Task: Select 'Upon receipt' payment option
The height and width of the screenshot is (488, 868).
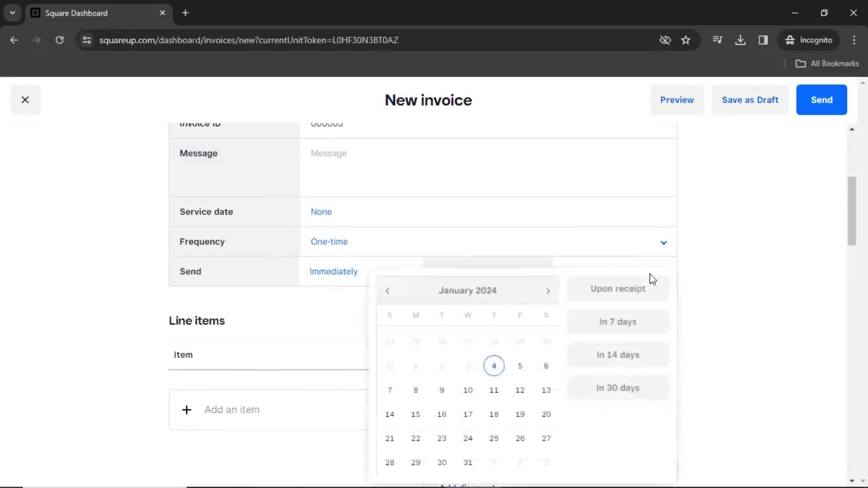Action: 618,288
